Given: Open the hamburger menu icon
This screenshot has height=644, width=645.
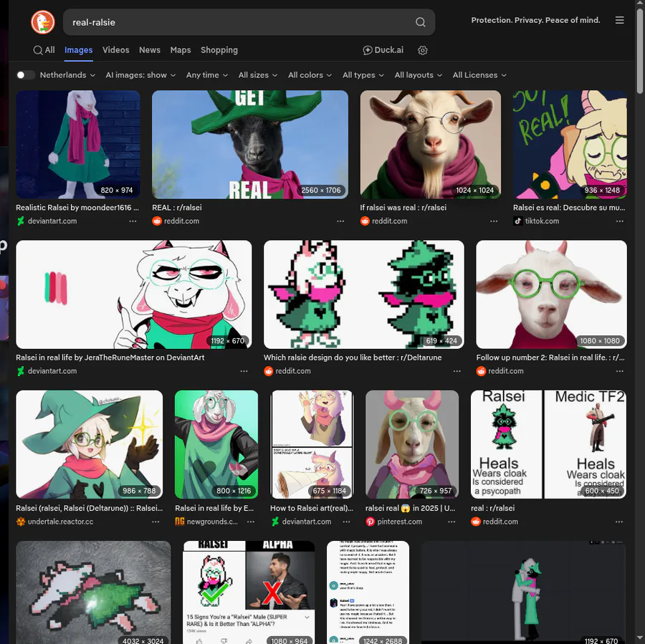Looking at the screenshot, I should (x=619, y=20).
